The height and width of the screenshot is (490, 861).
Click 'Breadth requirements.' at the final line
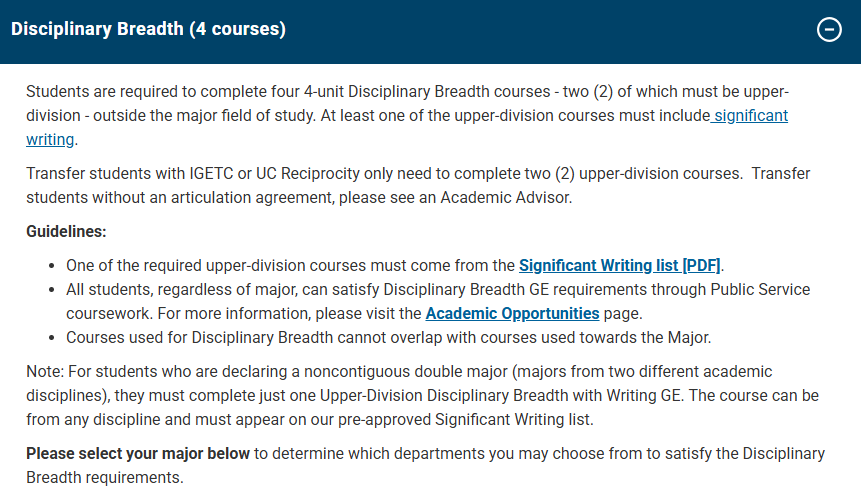coord(104,477)
